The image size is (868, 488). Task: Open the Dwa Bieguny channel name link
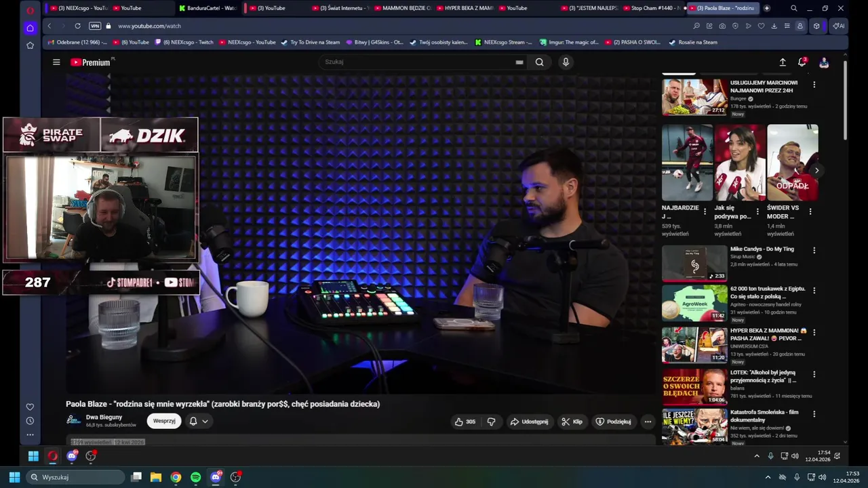104,418
